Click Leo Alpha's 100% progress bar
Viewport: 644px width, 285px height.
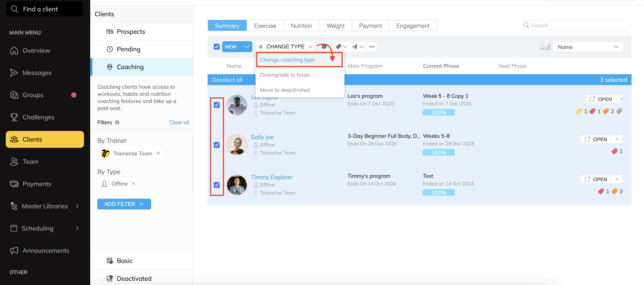tap(438, 112)
